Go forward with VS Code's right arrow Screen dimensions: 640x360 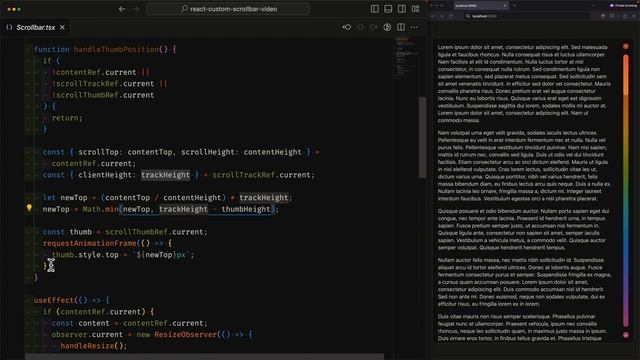pyautogui.click(x=136, y=9)
